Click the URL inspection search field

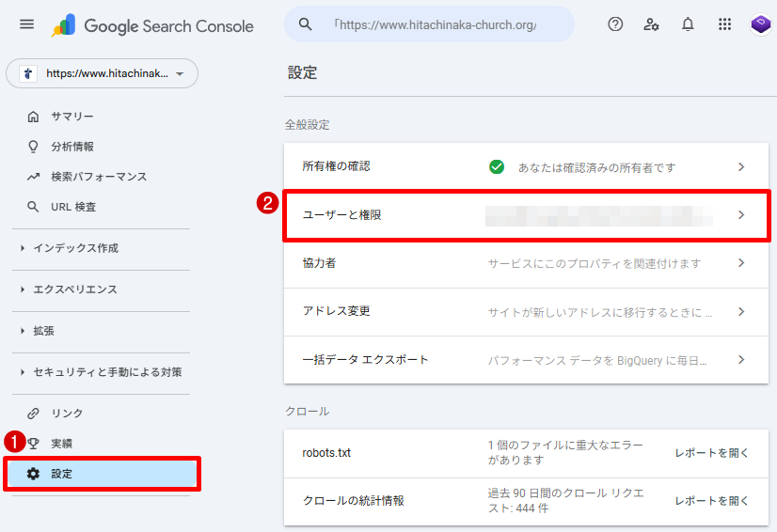442,24
